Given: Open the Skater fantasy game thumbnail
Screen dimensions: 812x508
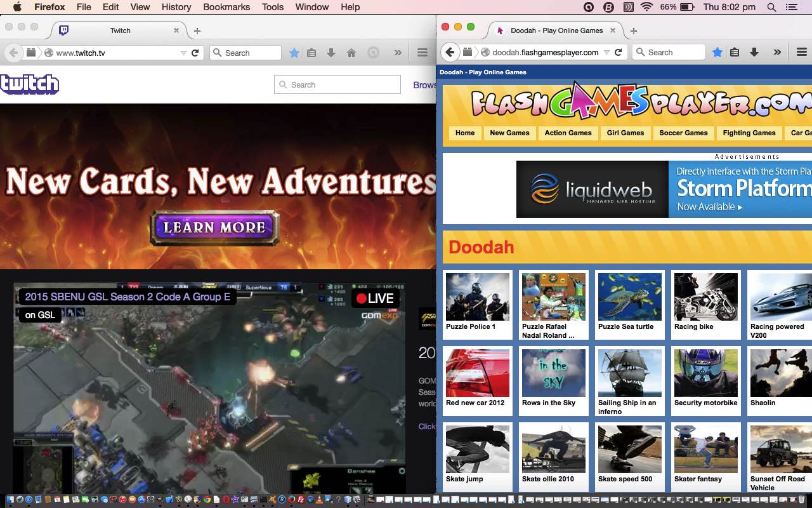Looking at the screenshot, I should [706, 449].
